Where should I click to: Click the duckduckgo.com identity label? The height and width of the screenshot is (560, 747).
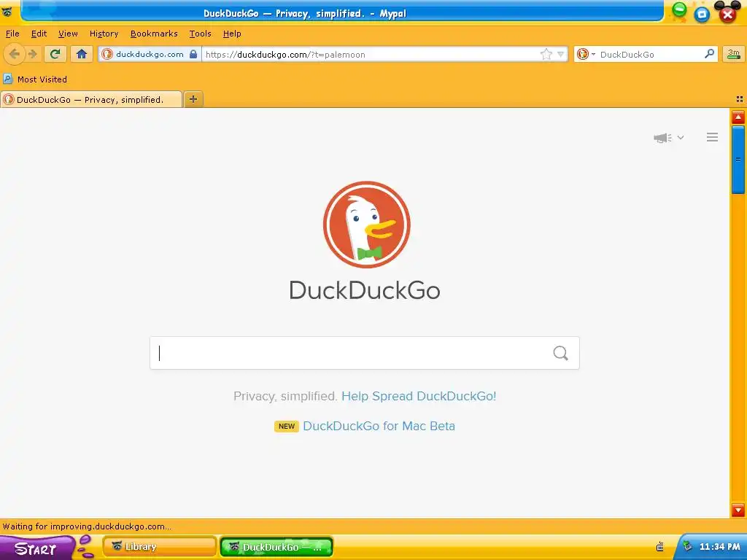pos(150,54)
